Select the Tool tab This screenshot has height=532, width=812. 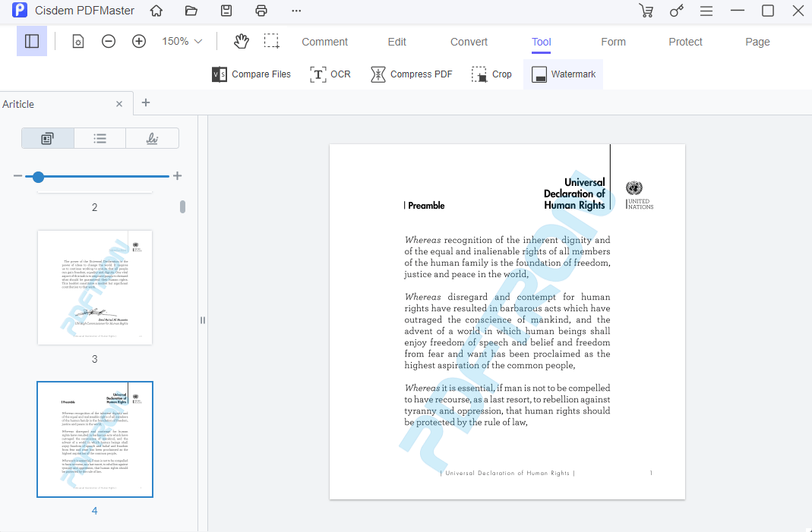click(541, 42)
